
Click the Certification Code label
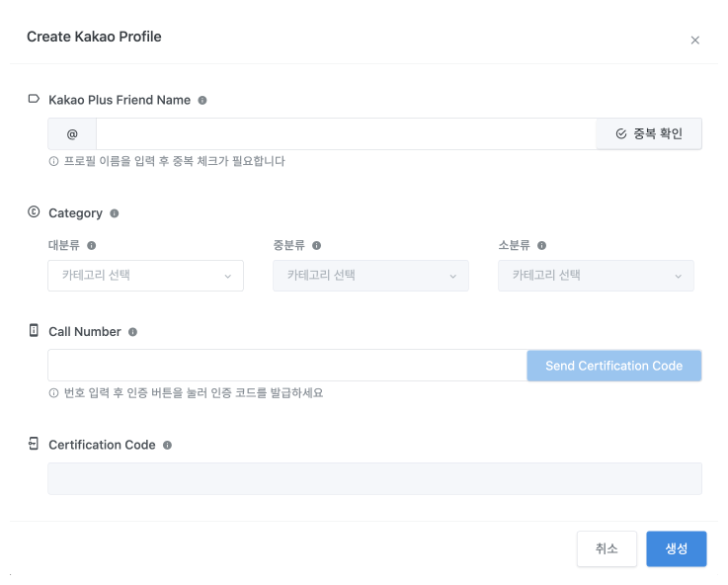click(102, 446)
